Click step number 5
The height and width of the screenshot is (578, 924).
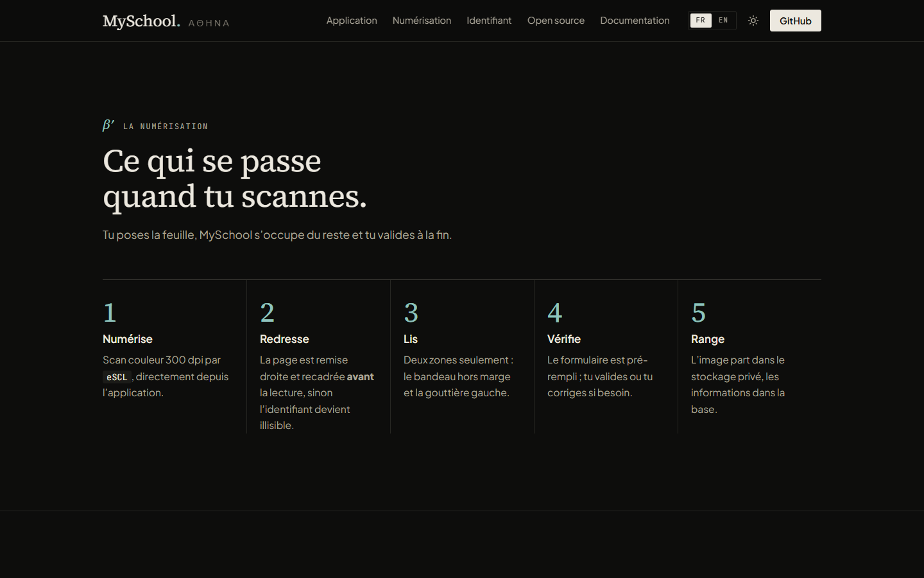[x=699, y=313]
